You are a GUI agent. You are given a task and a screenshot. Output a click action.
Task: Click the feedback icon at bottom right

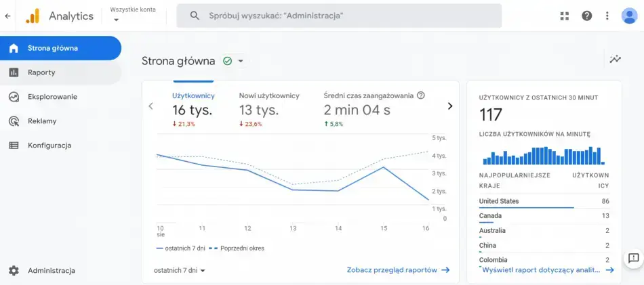tap(633, 258)
